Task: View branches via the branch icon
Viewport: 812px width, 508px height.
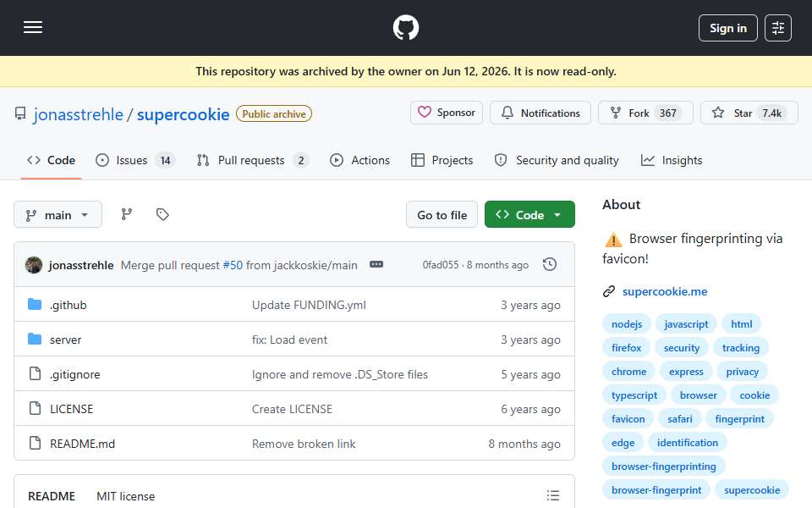Action: [126, 214]
